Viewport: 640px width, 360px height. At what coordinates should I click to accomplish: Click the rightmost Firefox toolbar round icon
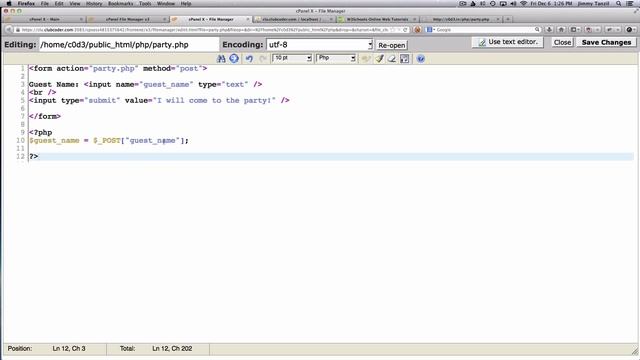[x=629, y=30]
